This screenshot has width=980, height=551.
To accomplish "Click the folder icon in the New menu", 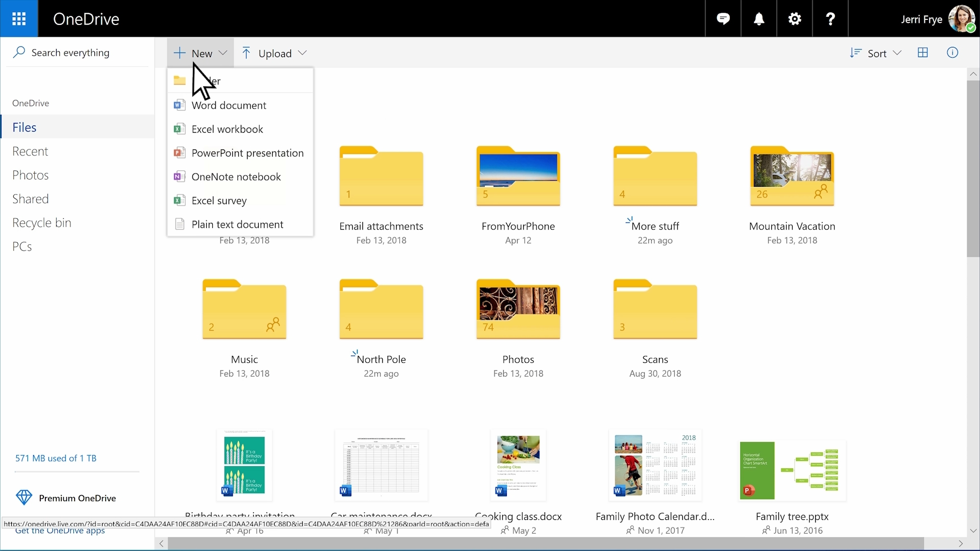I will point(179,81).
